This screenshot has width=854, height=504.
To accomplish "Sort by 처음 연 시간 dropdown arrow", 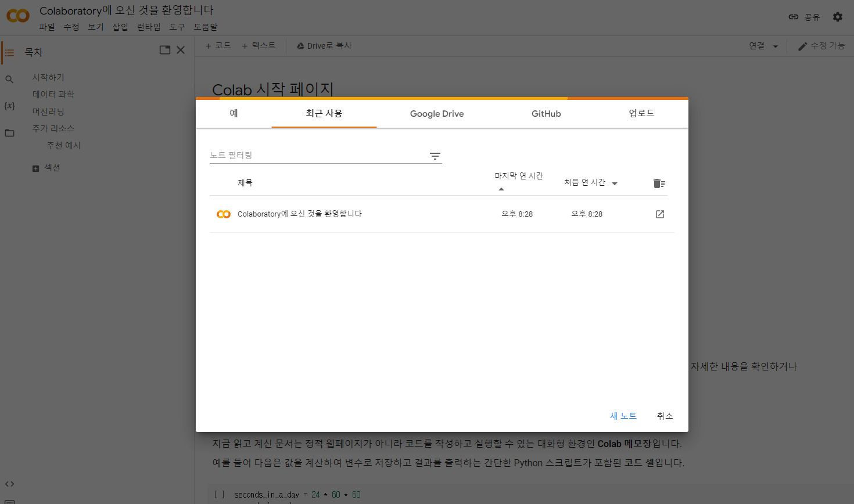I will pos(615,183).
